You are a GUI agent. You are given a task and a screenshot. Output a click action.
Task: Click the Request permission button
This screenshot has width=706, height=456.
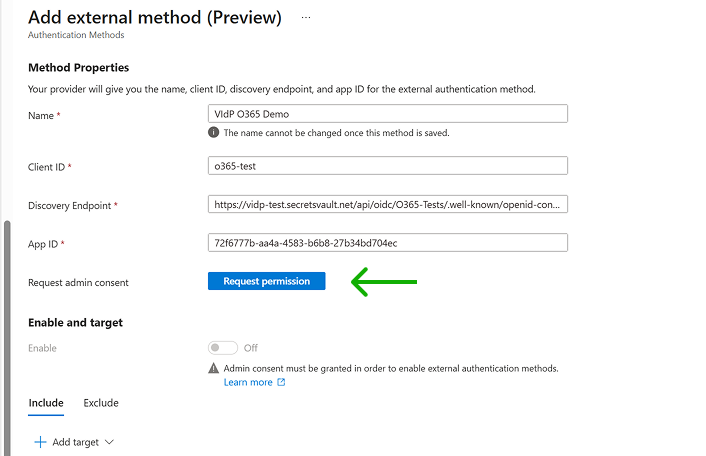click(266, 282)
